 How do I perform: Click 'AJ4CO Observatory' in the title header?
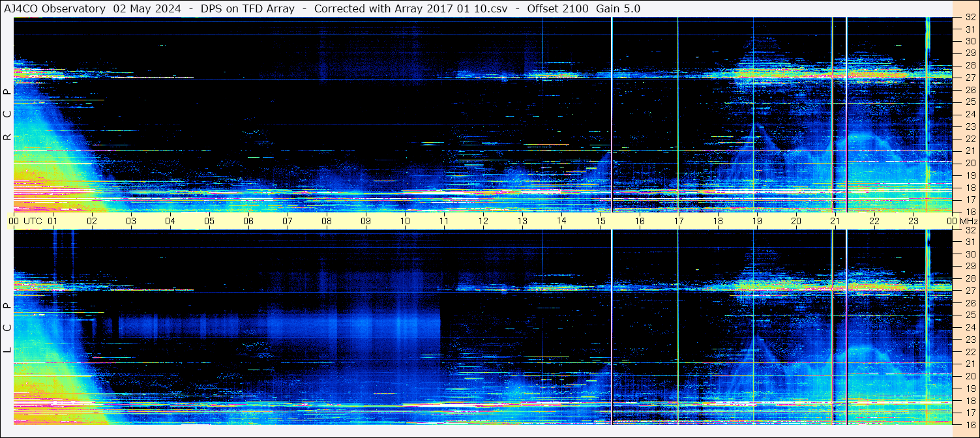pyautogui.click(x=56, y=8)
